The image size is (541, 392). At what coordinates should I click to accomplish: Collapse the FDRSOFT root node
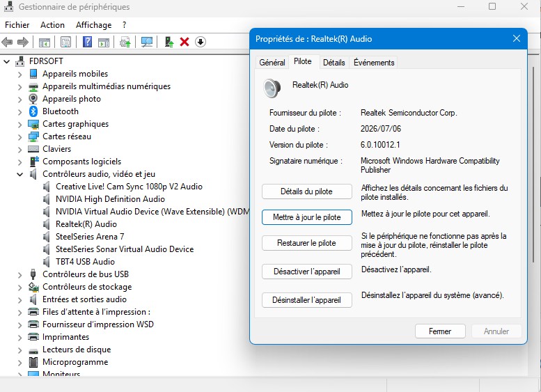pyautogui.click(x=6, y=61)
